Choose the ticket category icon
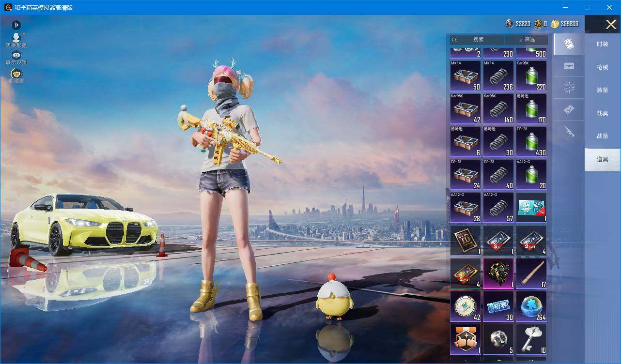This screenshot has height=364, width=621. coord(569,110)
